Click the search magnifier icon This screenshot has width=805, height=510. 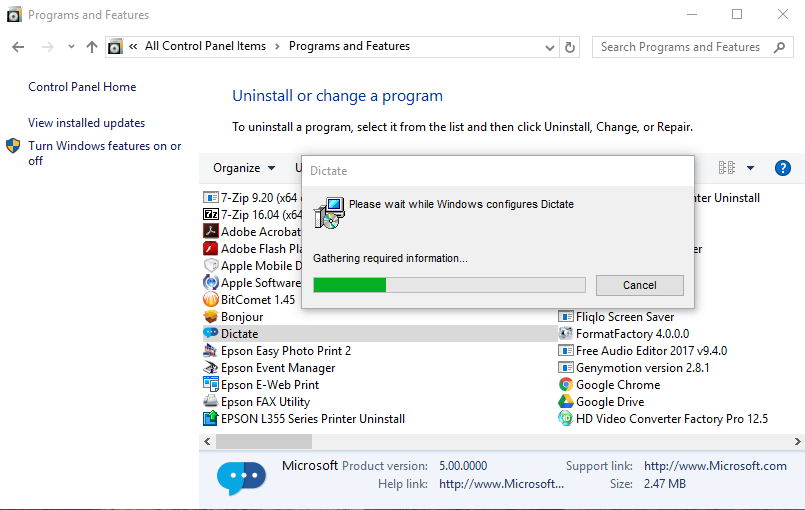pyautogui.click(x=779, y=47)
